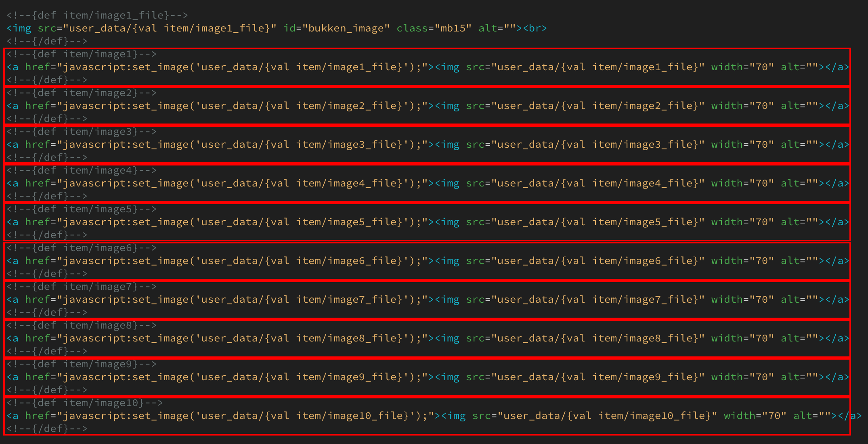The width and height of the screenshot is (868, 444).
Task: Click the opening def item/image1_file comment
Action: [x=97, y=15]
